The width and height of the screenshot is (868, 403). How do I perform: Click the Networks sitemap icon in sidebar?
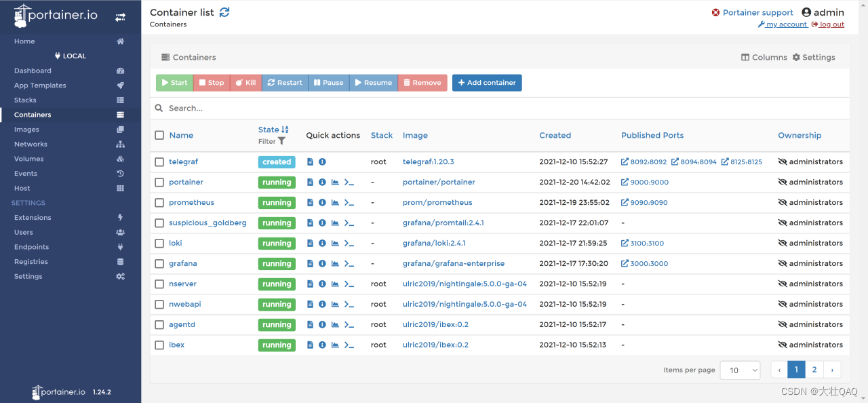[x=120, y=145]
